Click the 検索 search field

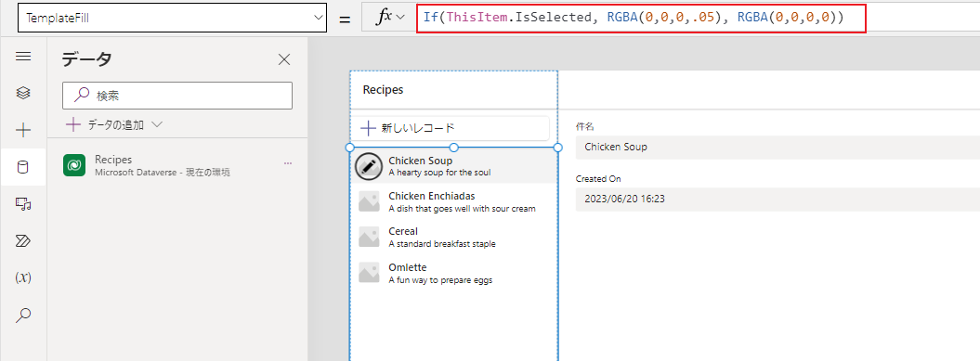pyautogui.click(x=177, y=96)
